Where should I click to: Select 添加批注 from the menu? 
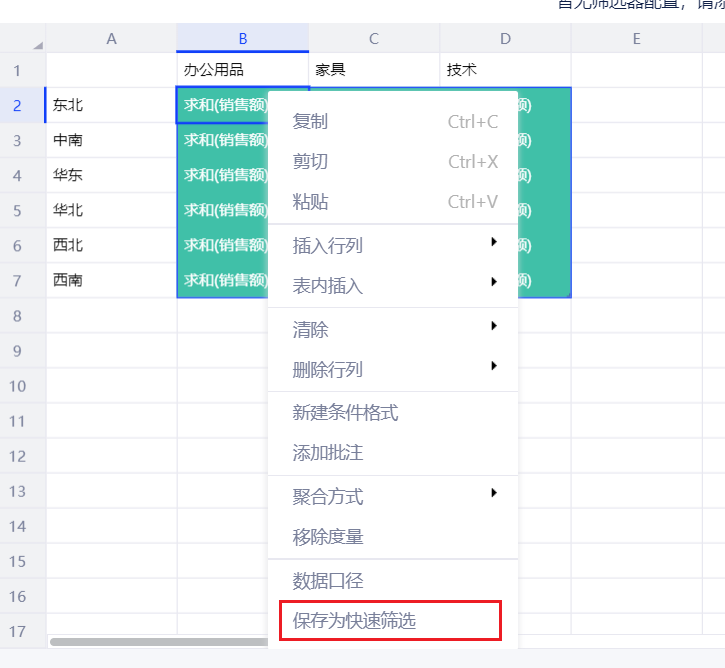[x=327, y=453]
